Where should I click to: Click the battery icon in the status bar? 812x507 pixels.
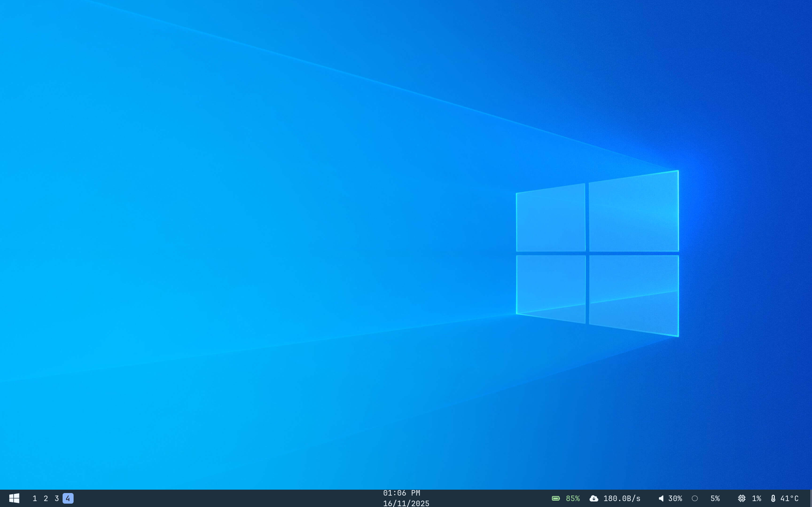[556, 498]
